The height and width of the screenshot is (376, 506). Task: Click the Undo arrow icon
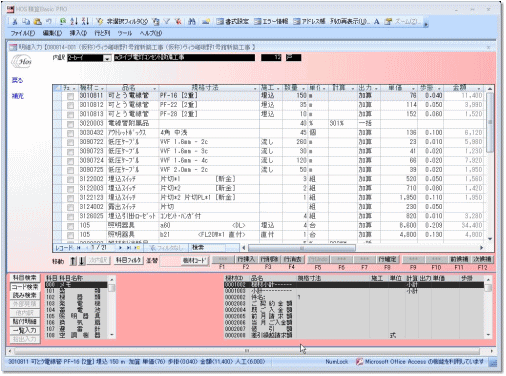(x=49, y=21)
